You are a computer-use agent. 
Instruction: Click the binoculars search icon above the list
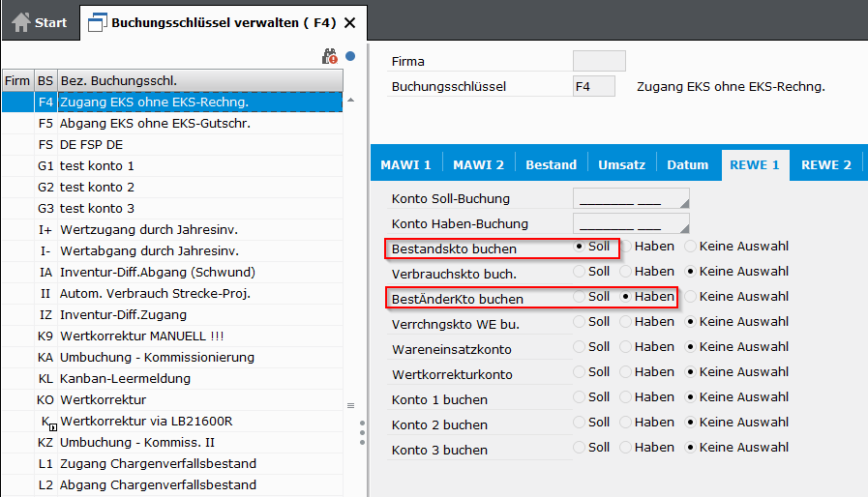[330, 56]
